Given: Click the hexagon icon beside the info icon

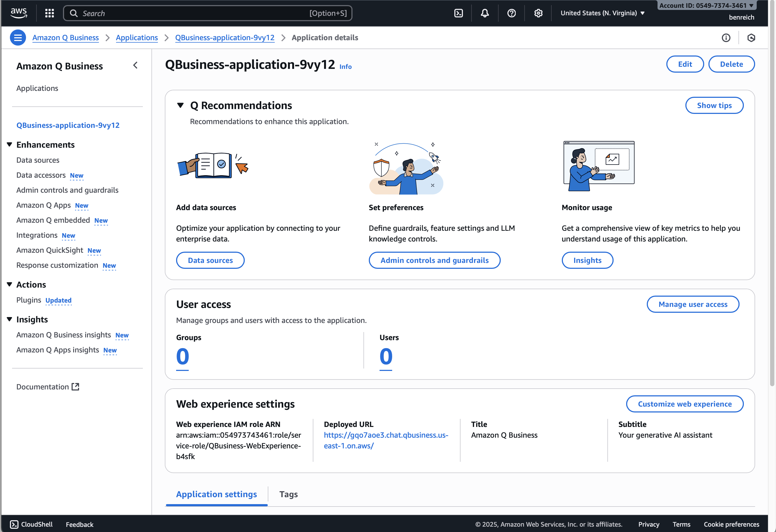Looking at the screenshot, I should (751, 38).
